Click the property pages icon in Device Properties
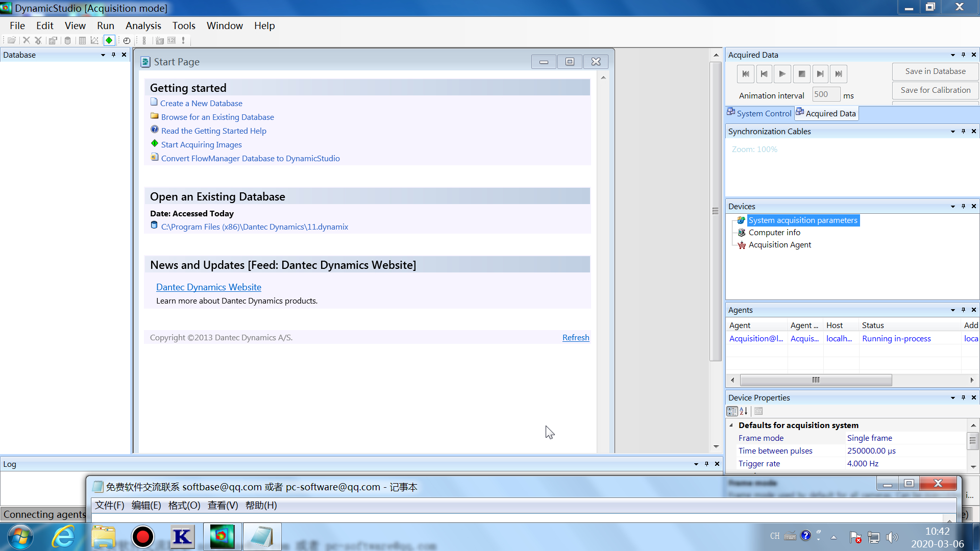The width and height of the screenshot is (980, 551). (758, 411)
